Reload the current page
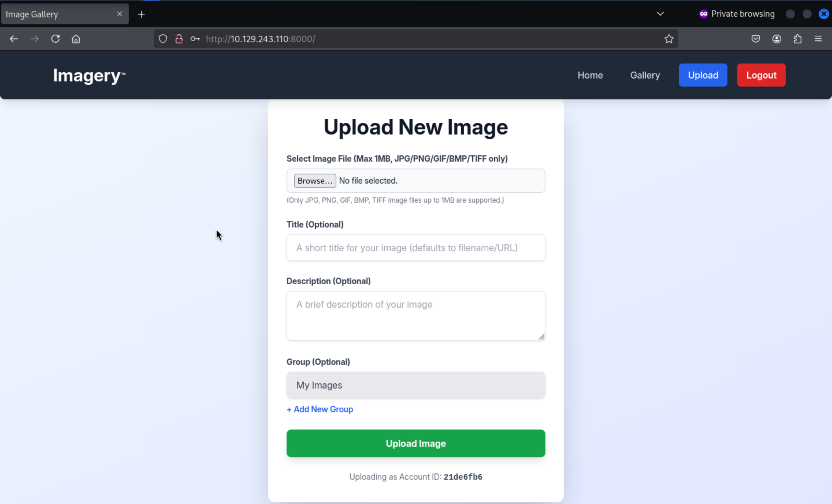Viewport: 832px width, 504px height. tap(55, 39)
